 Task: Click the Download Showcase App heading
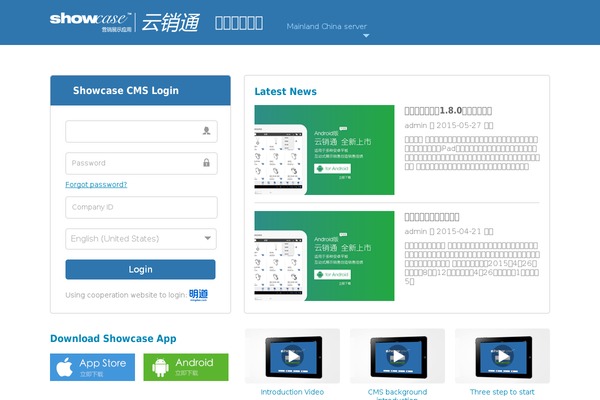coord(113,338)
